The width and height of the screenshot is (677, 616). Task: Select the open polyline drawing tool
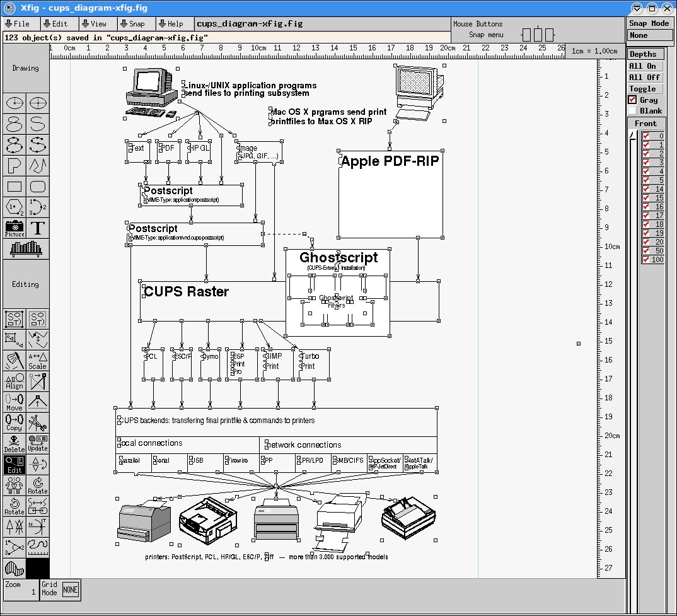pos(38,165)
